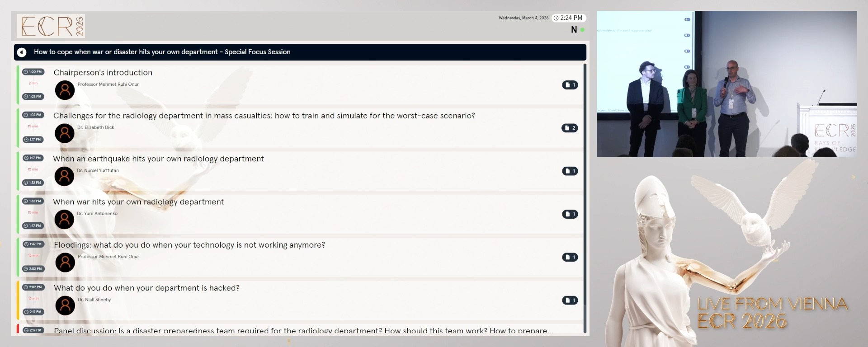Select 'What do you do when your department is hacked?'
The image size is (868, 347).
[x=146, y=288]
